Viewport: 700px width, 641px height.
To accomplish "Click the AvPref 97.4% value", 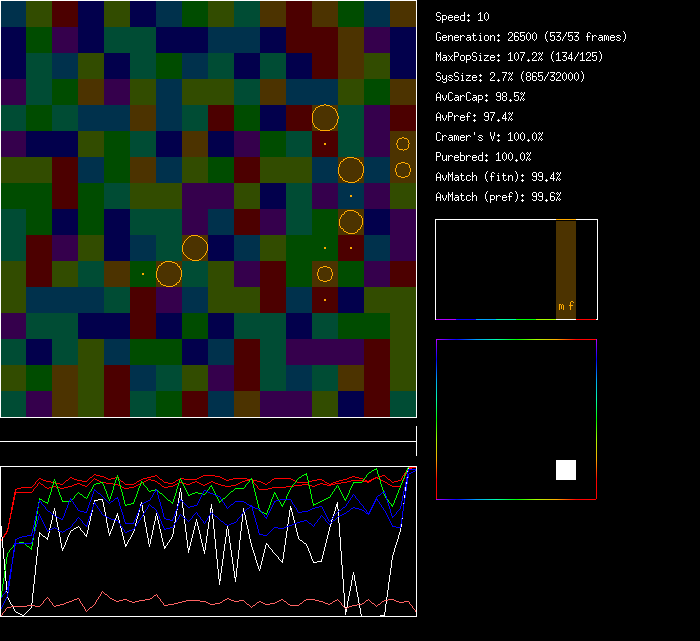I will pos(474,117).
